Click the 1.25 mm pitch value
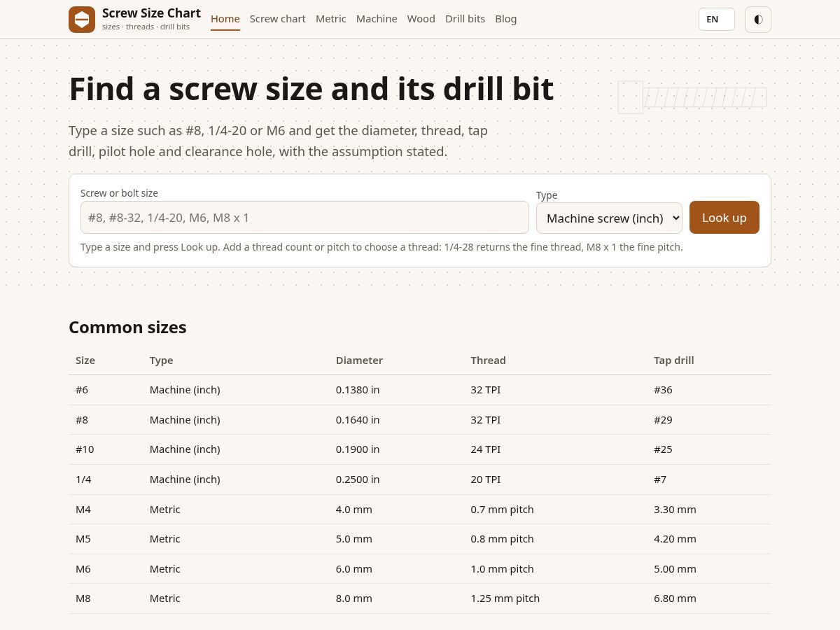The image size is (840, 630). tap(505, 598)
